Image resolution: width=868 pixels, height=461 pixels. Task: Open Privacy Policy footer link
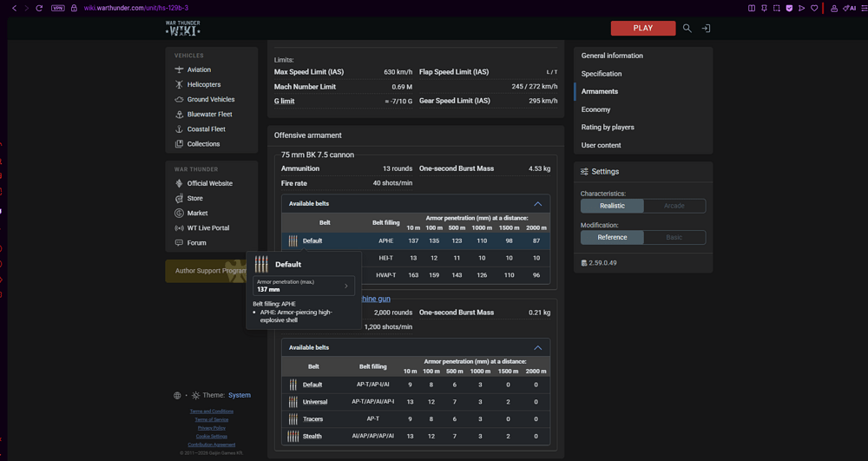pyautogui.click(x=212, y=428)
